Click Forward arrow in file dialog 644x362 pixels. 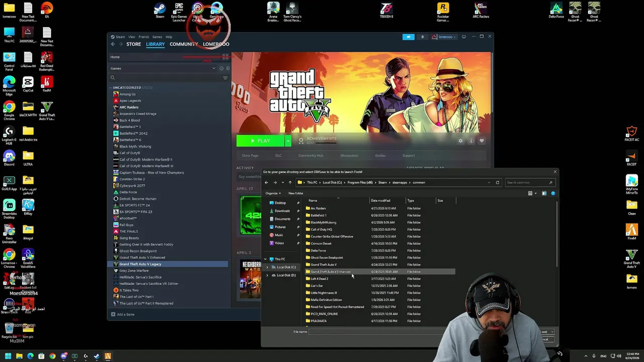(x=275, y=183)
